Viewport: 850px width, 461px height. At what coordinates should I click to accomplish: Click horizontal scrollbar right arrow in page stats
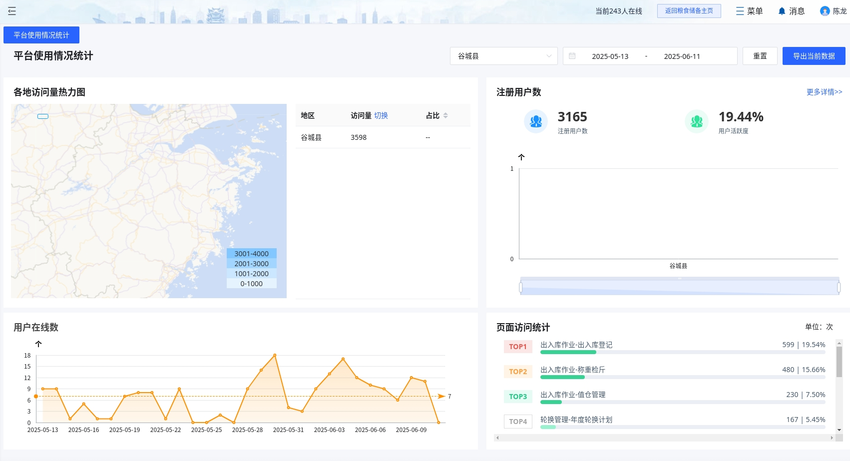832,438
